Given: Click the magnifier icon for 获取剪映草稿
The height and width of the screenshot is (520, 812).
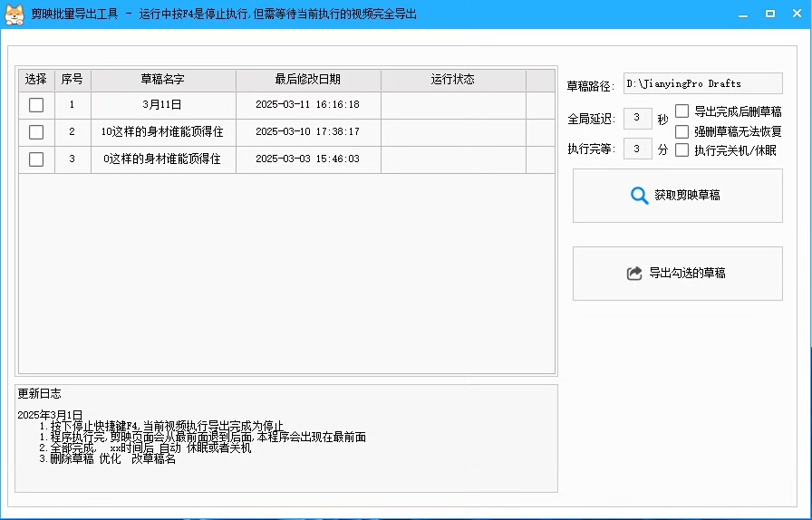Looking at the screenshot, I should [639, 196].
